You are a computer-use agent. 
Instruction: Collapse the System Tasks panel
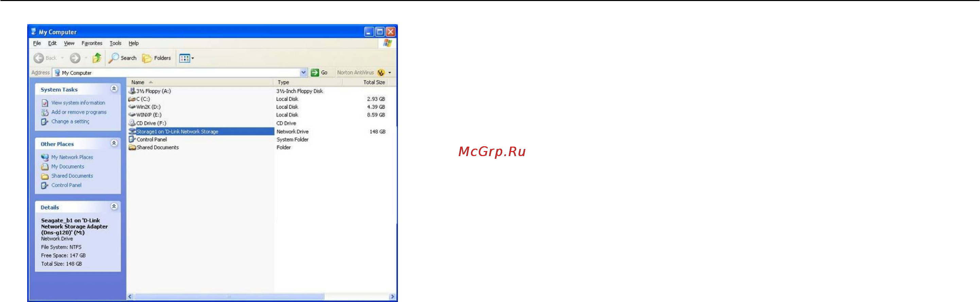pyautogui.click(x=114, y=89)
